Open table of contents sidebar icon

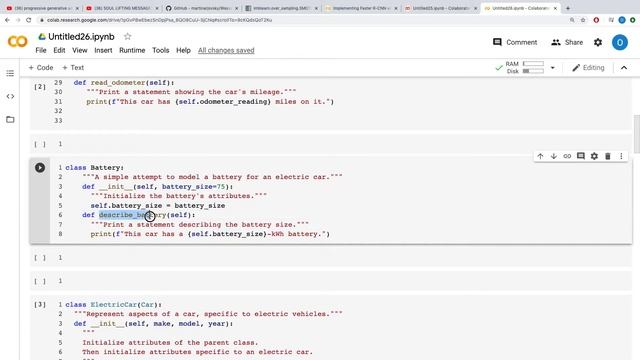(10, 73)
